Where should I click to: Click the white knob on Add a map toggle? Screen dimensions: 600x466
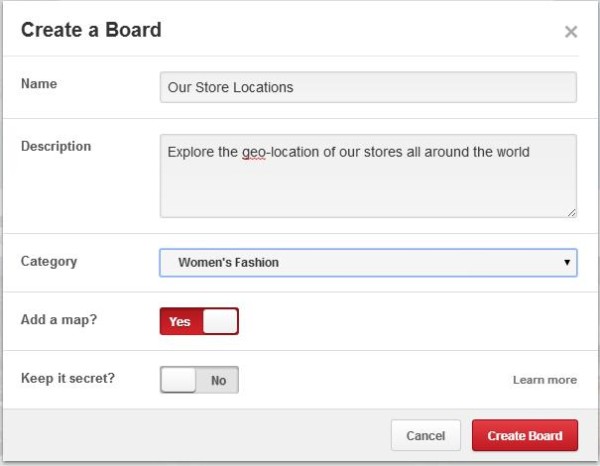220,321
